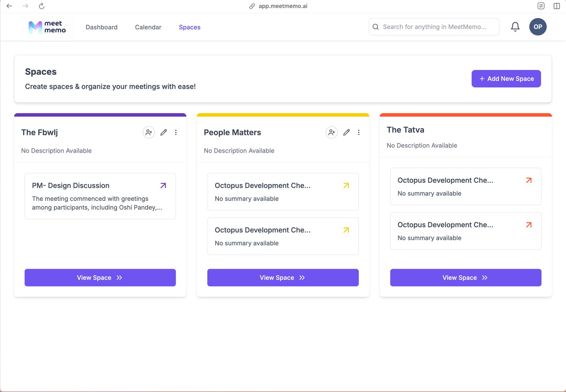
Task: Open the OP profile avatar
Action: tap(538, 27)
